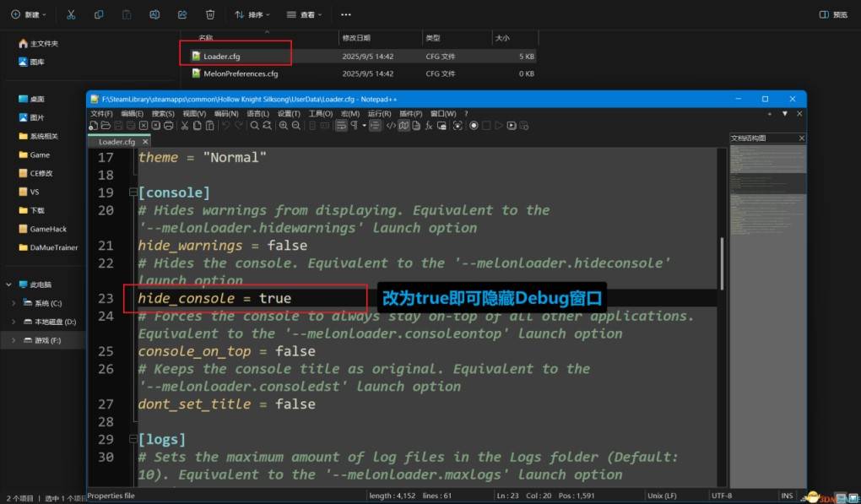Open the CE修改 folder in sidebar
The width and height of the screenshot is (861, 504).
(x=35, y=174)
